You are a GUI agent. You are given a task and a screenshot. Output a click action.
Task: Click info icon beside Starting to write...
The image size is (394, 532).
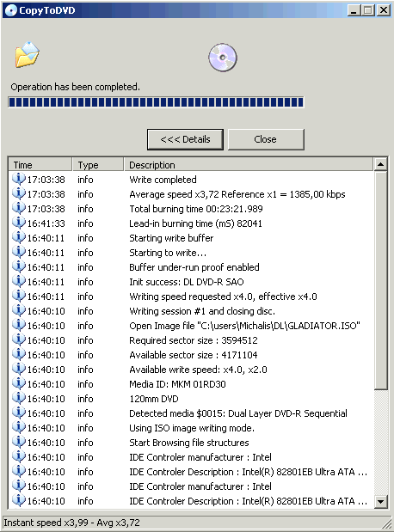tap(18, 252)
